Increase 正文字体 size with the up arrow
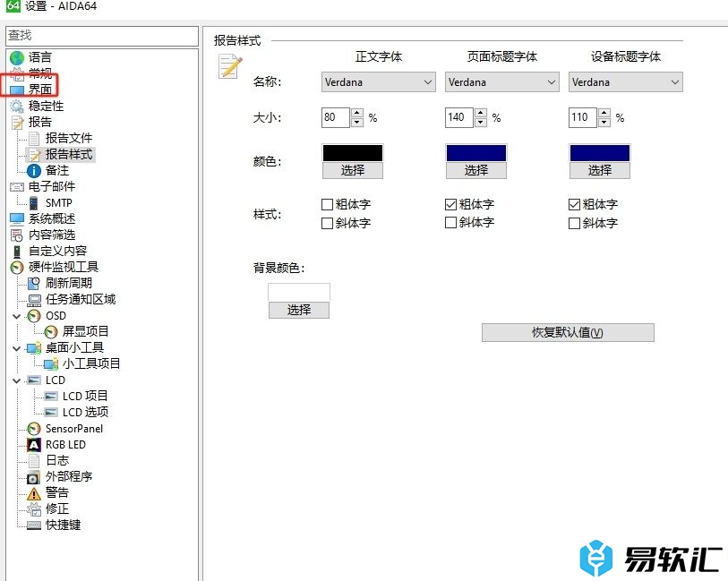 coord(357,113)
